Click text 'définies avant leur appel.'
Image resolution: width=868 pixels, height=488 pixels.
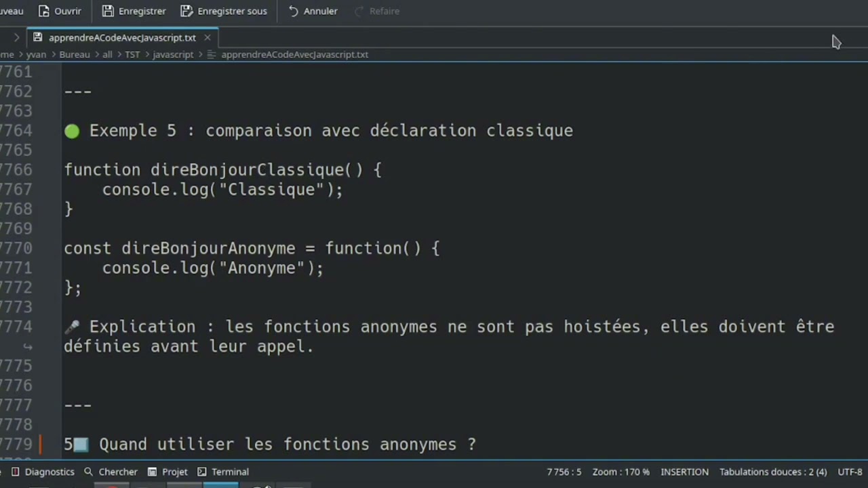(189, 346)
